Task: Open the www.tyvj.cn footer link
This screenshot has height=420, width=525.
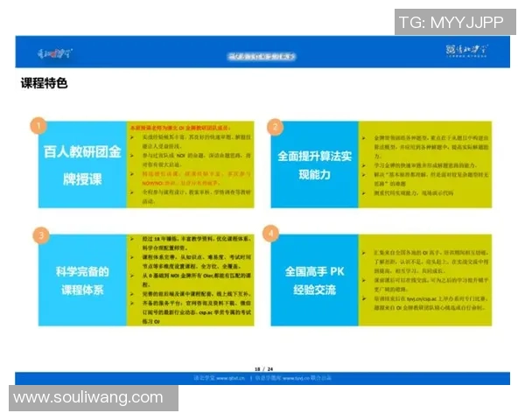Action: 296,378
